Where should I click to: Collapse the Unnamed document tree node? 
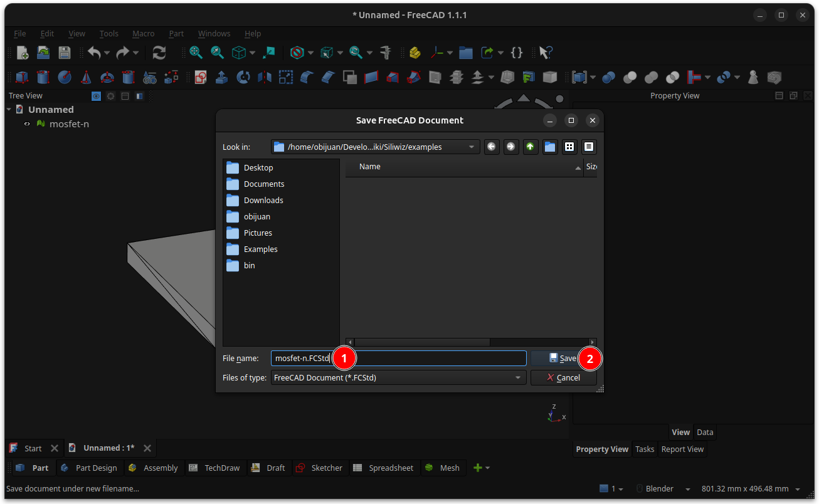9,110
